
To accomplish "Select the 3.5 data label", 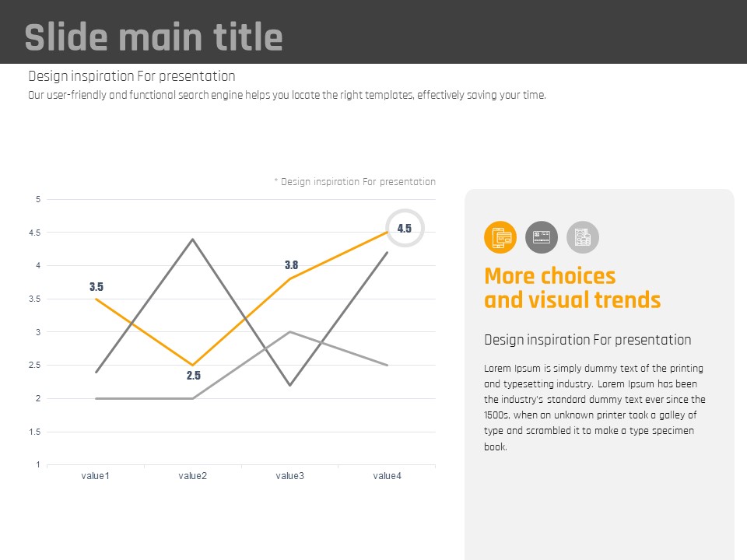I will (96, 287).
